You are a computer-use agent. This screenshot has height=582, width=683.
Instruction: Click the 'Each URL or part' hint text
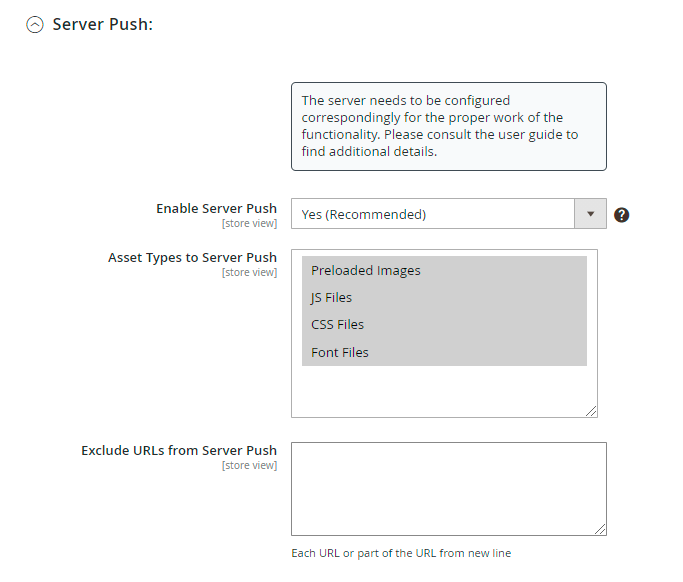pos(401,553)
